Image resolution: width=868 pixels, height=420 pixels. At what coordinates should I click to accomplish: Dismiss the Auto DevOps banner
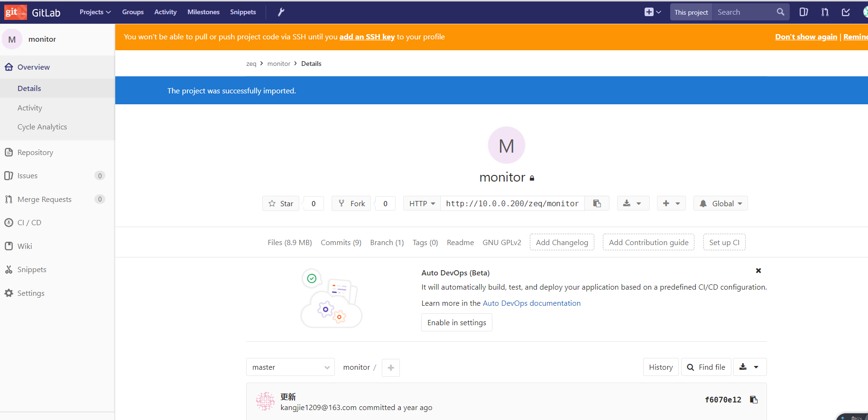[758, 271]
